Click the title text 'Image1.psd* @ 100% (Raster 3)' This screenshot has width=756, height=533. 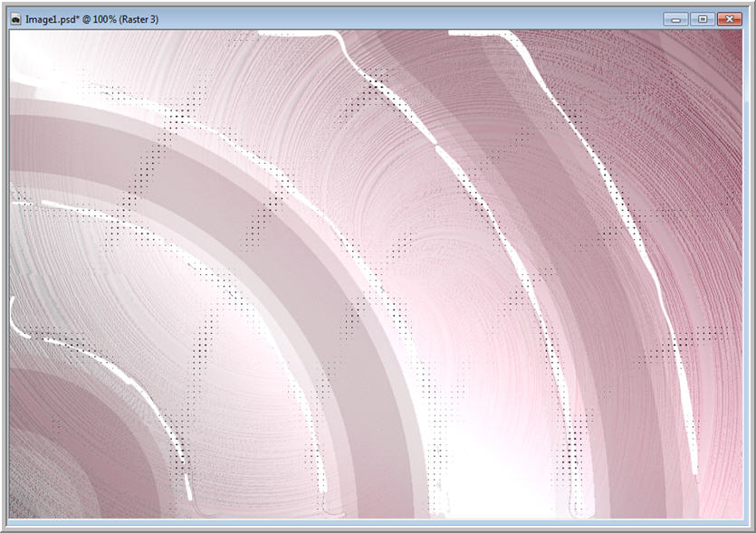tap(91, 20)
